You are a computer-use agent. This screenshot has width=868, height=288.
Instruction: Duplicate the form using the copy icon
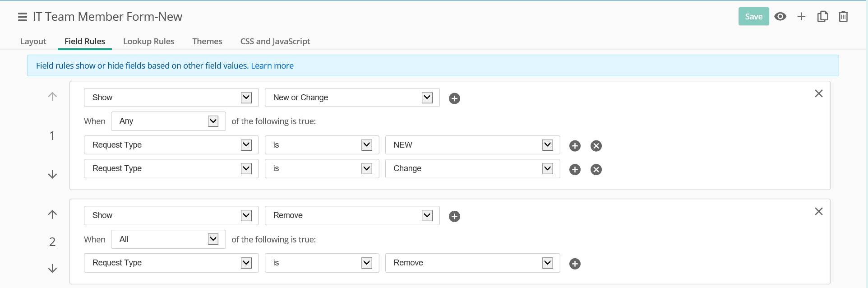pos(822,17)
